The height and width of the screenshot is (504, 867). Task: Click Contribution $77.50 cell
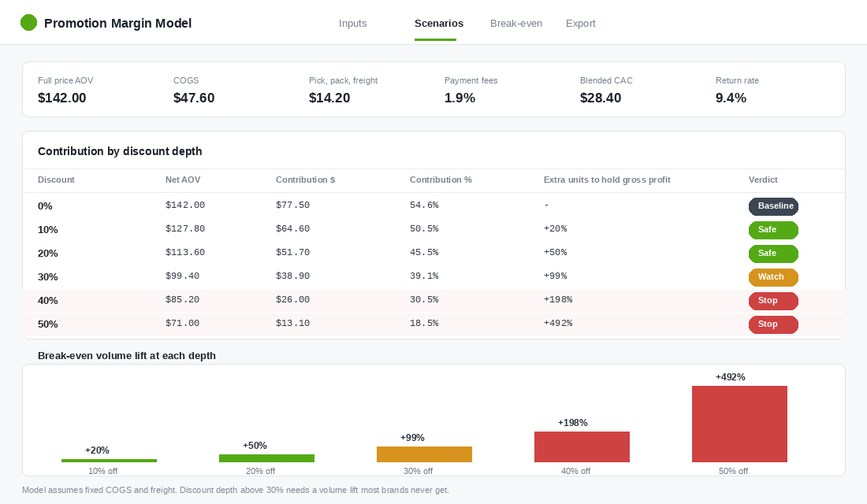pyautogui.click(x=292, y=205)
